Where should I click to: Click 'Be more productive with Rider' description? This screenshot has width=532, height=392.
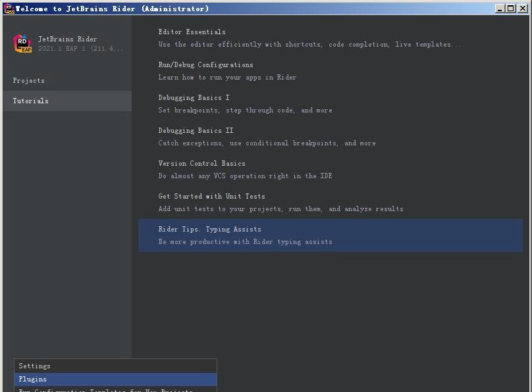coord(246,241)
